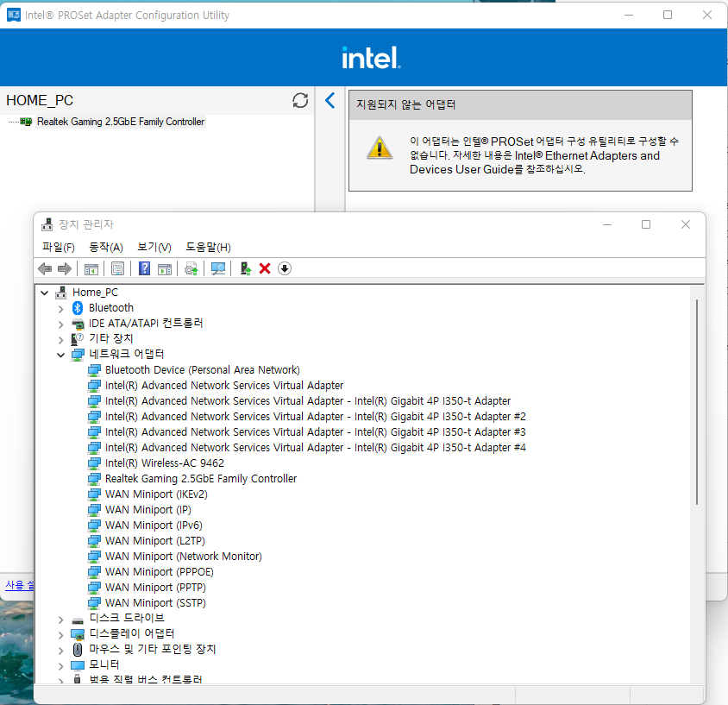Click the IDE ATA/ATAPI controller icon
This screenshot has width=728, height=705.
click(78, 324)
